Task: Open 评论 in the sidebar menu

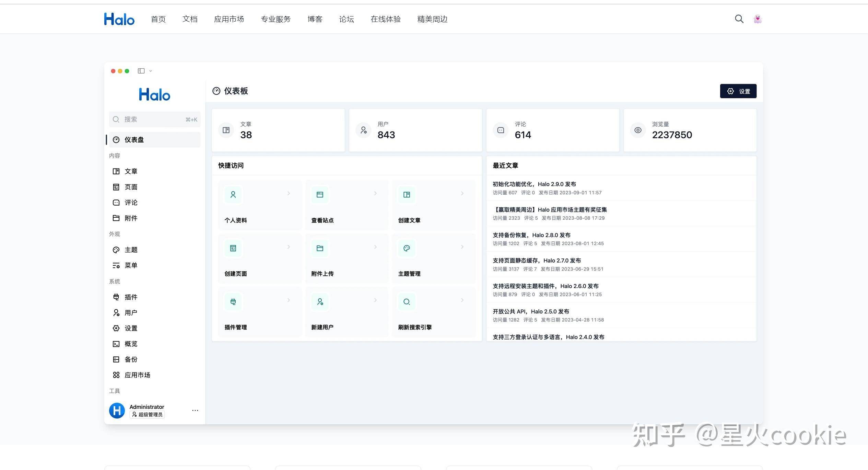Action: click(155, 203)
